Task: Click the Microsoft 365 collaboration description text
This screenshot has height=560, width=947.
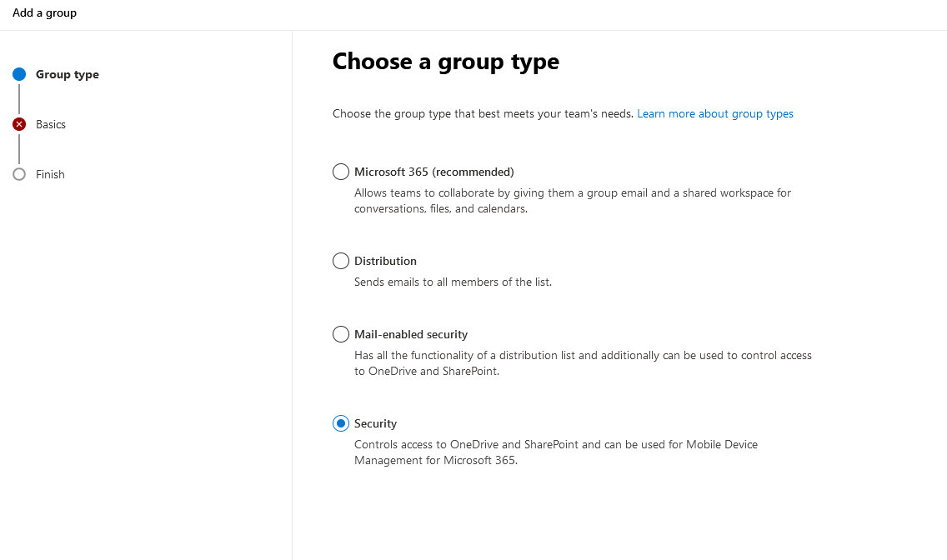Action: pos(573,201)
